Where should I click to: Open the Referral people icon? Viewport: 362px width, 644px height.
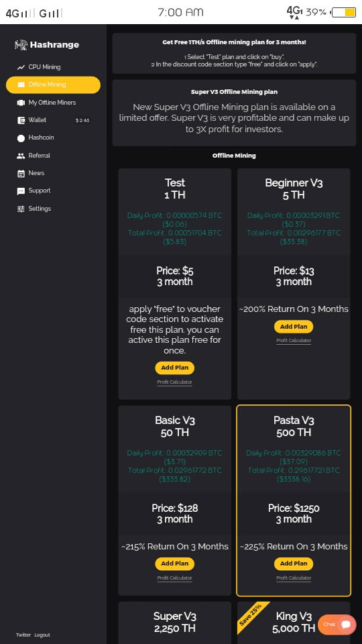pyautogui.click(x=21, y=156)
